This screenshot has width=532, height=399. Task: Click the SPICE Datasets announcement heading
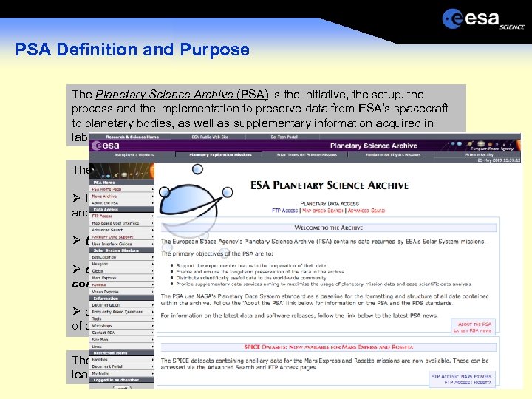pyautogui.click(x=328, y=347)
